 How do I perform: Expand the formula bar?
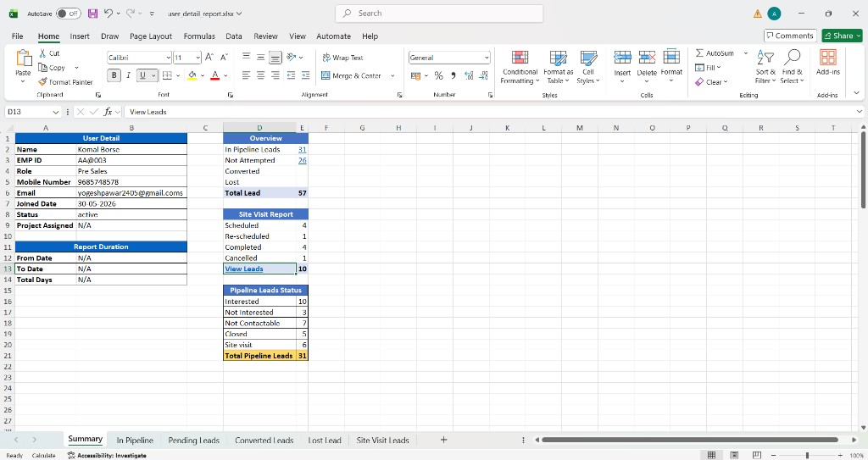click(x=860, y=112)
